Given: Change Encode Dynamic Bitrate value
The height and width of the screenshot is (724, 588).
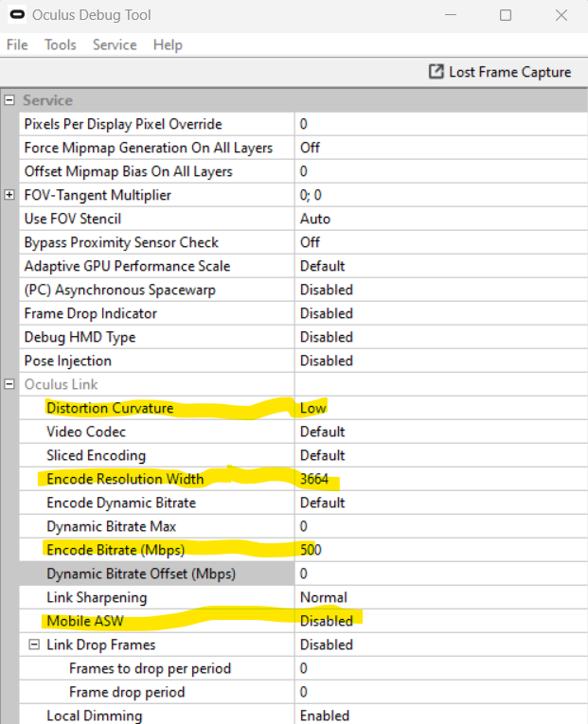Looking at the screenshot, I should point(441,503).
